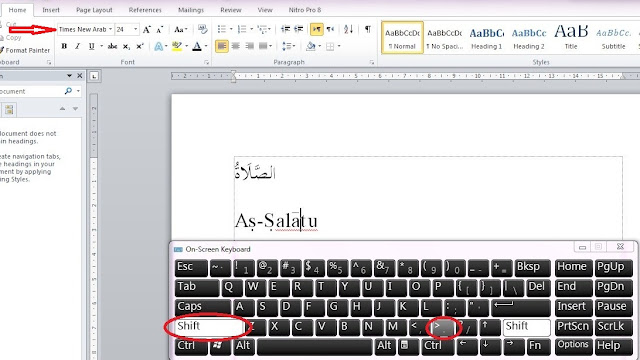Expand Paragraph dialog launcher
Viewport: 640px width, 360px height.
click(x=371, y=62)
